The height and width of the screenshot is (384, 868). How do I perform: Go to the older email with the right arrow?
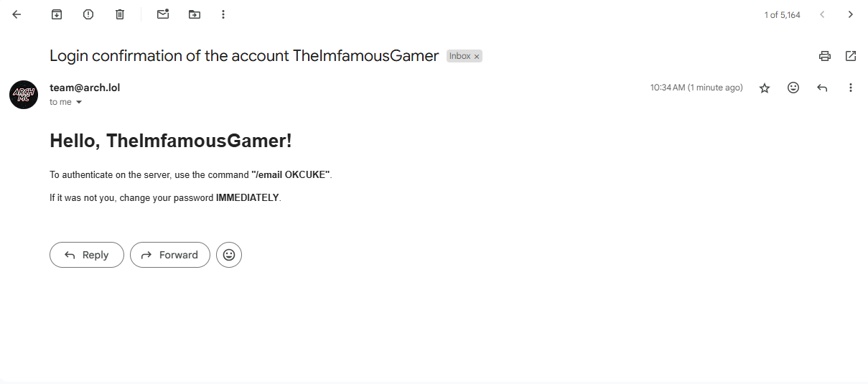click(851, 14)
